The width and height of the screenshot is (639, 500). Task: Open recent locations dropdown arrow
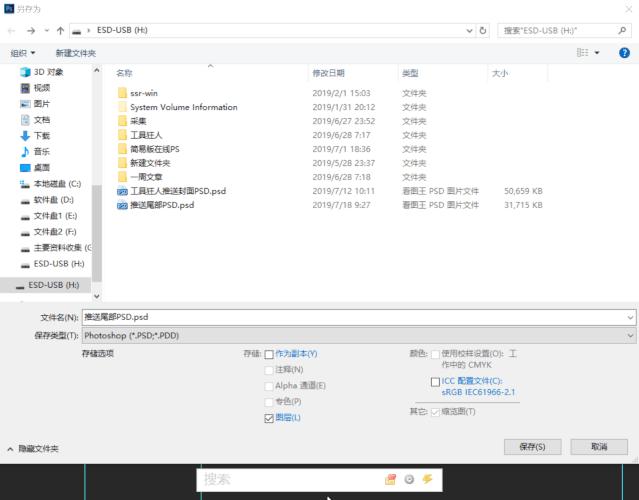point(46,31)
